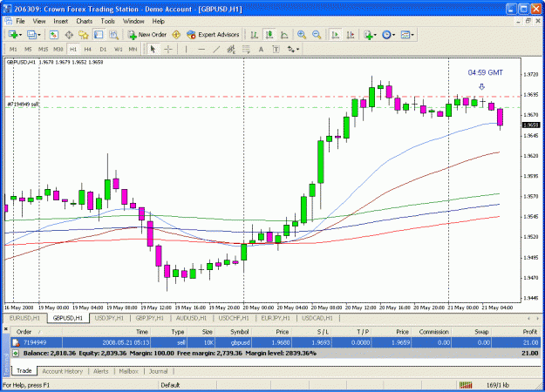Open the Periods clock icon

coord(386,35)
